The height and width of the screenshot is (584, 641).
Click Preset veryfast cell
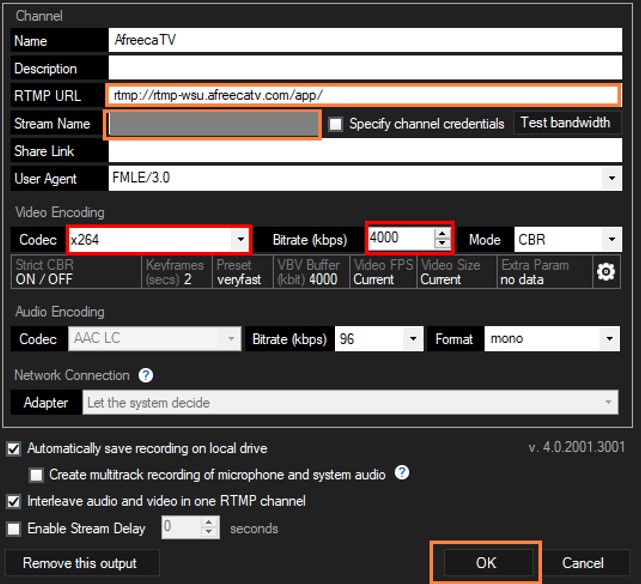(243, 272)
